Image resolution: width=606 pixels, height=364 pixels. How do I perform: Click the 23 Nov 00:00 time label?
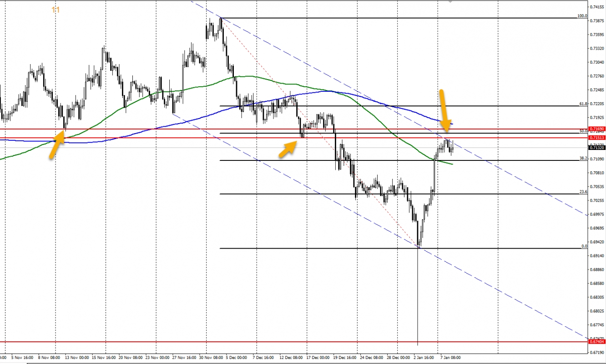[x=157, y=358]
